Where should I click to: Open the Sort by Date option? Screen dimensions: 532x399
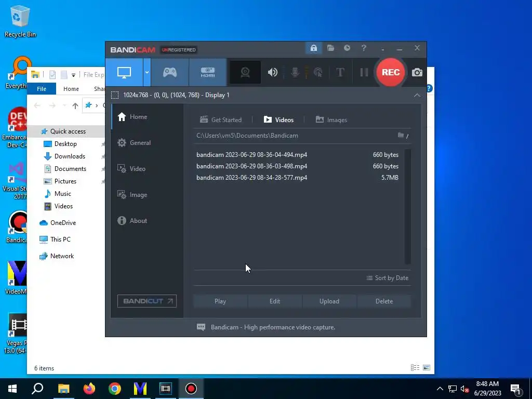tap(388, 278)
